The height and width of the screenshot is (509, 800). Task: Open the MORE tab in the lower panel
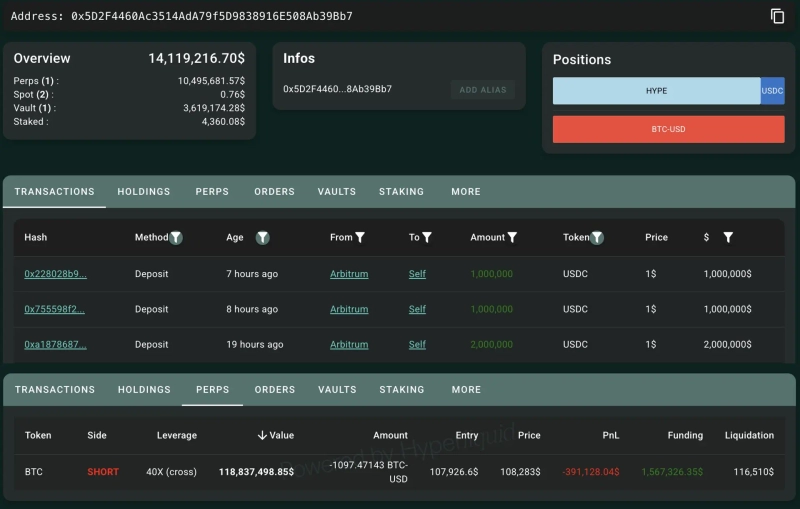point(466,390)
